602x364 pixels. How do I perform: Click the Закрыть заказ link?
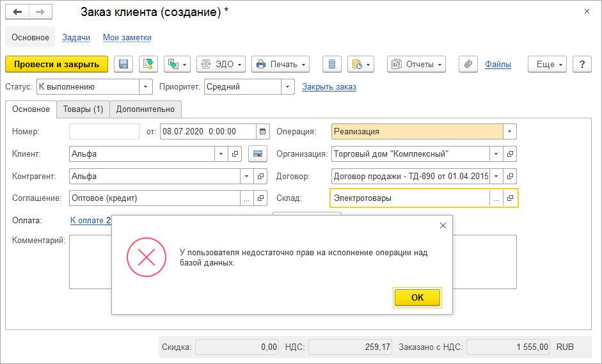(329, 87)
